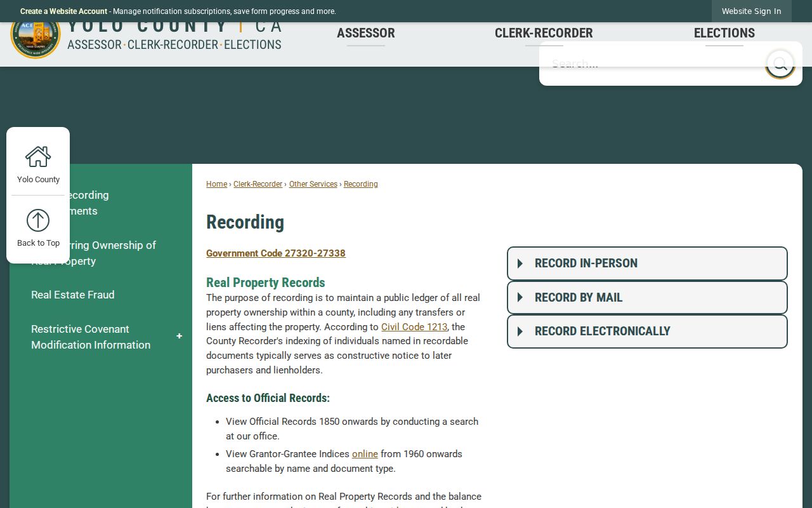Open the Other Services breadcrumb link
The image size is (812, 508).
(x=313, y=184)
